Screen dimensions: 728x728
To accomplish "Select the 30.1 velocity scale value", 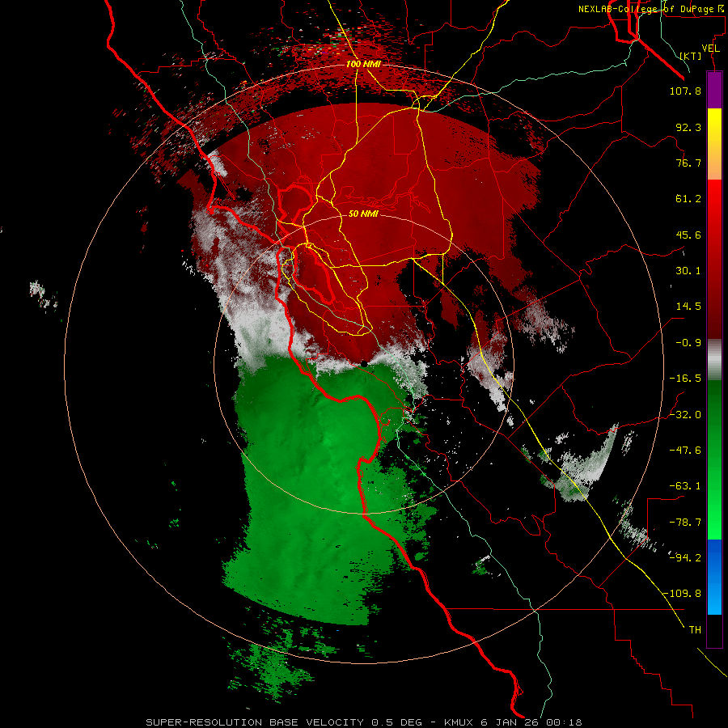I will [x=688, y=271].
